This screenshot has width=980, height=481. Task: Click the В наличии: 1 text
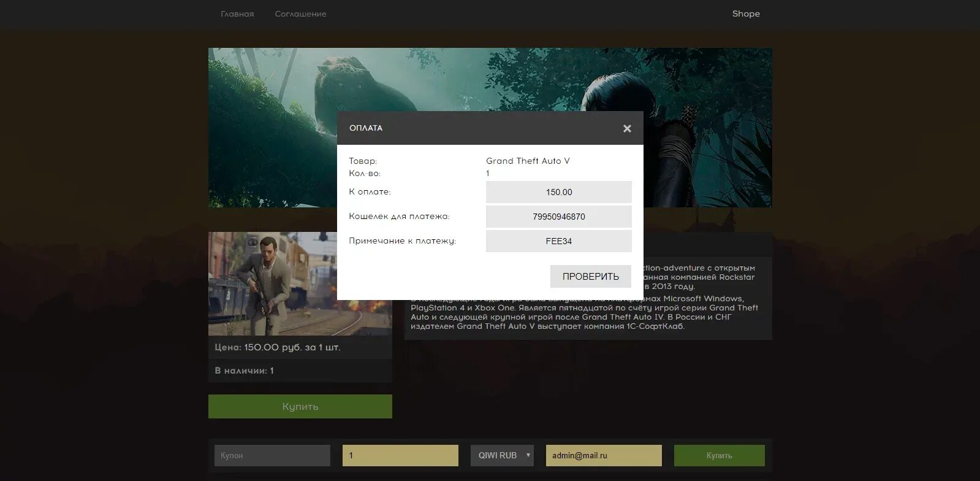click(245, 371)
